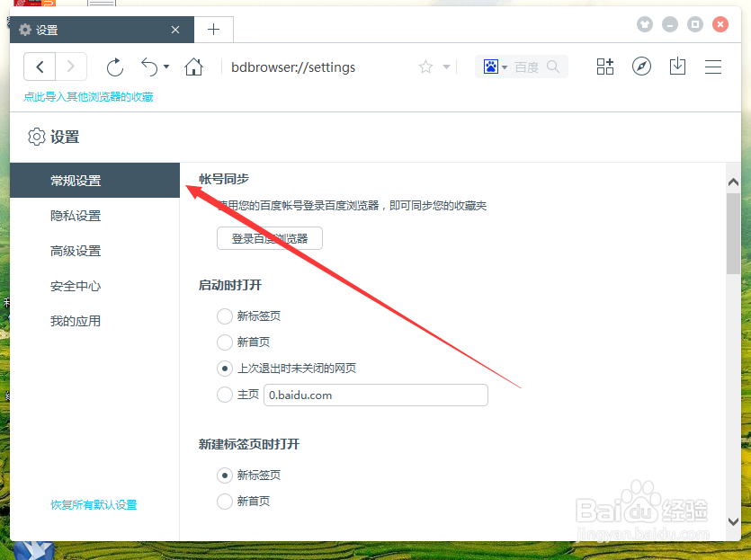Viewport: 751px width, 560px height.
Task: Open the downloads icon
Action: 677,66
